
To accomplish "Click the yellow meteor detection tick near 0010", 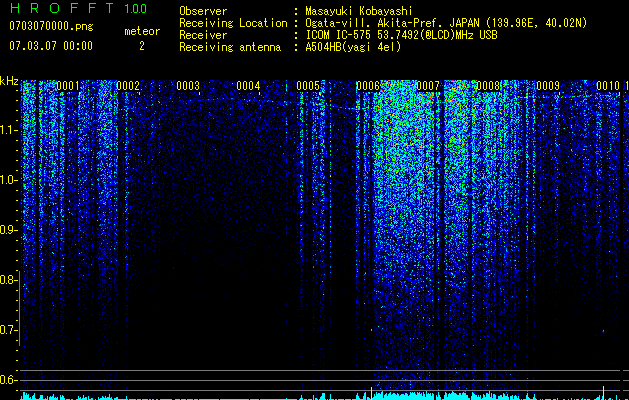I will coord(603,392).
